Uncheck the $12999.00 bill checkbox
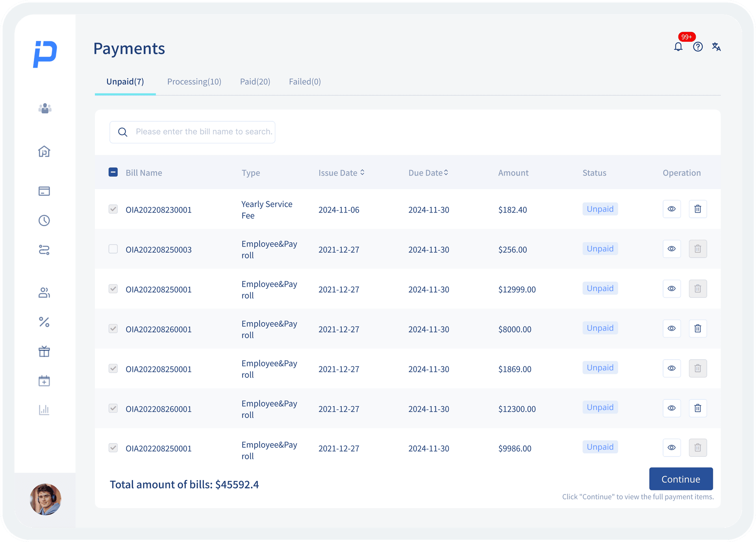Image resolution: width=756 pixels, height=542 pixels. pos(113,289)
